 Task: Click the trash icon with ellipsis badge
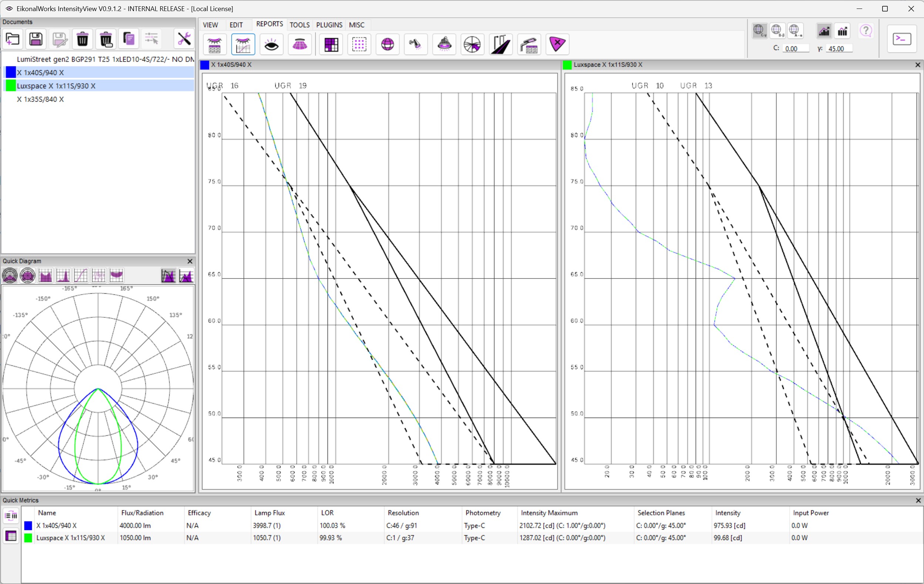(106, 39)
